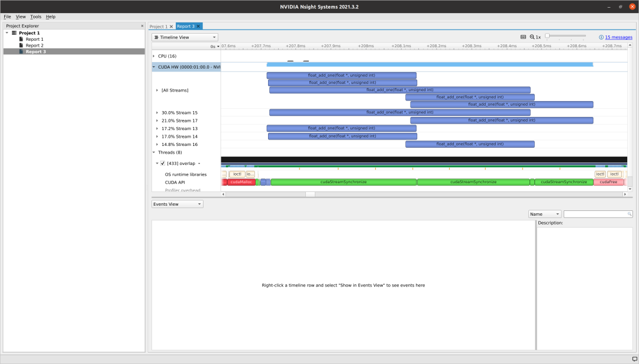Expand the 17.2% Stream 13 row
Screen dimensions: 639x364
click(157, 129)
